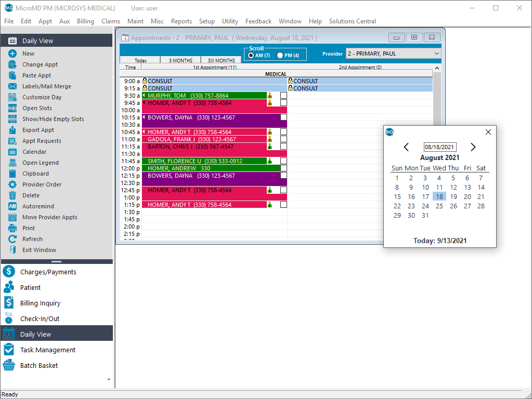532x399 pixels.
Task: Select the AM (7) scroll radio button
Action: click(251, 55)
